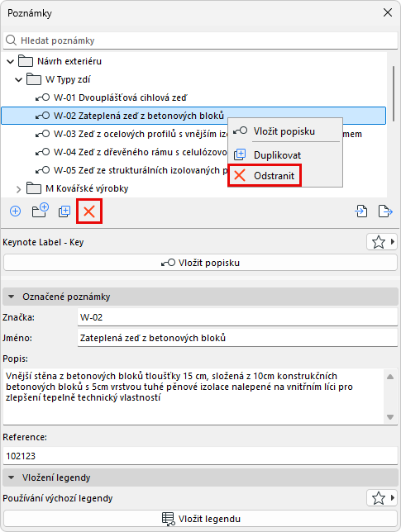Click the Vložit popisku wide button
Image resolution: width=401 pixels, height=532 pixels.
200,263
